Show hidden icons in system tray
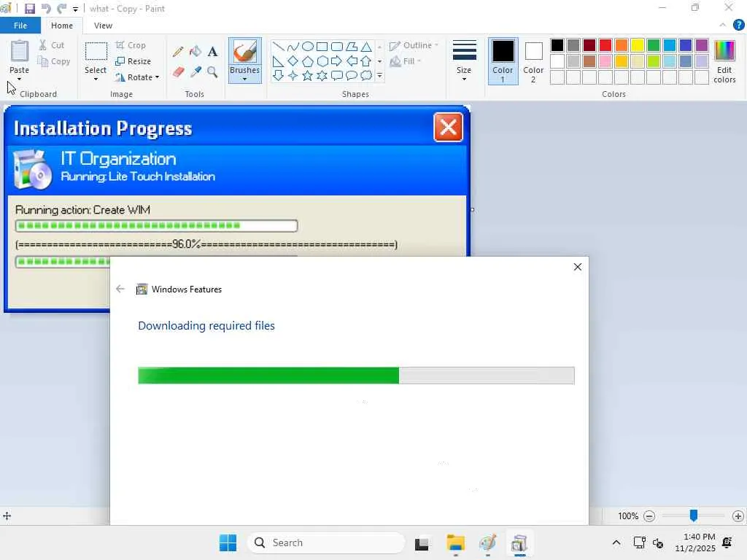The height and width of the screenshot is (560, 747). coord(616,542)
